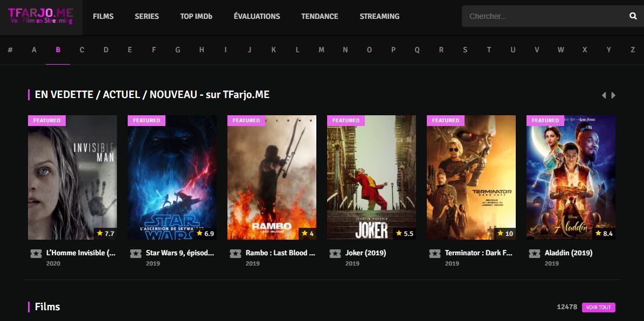
Task: Go to TOP IMDb page
Action: click(x=196, y=16)
